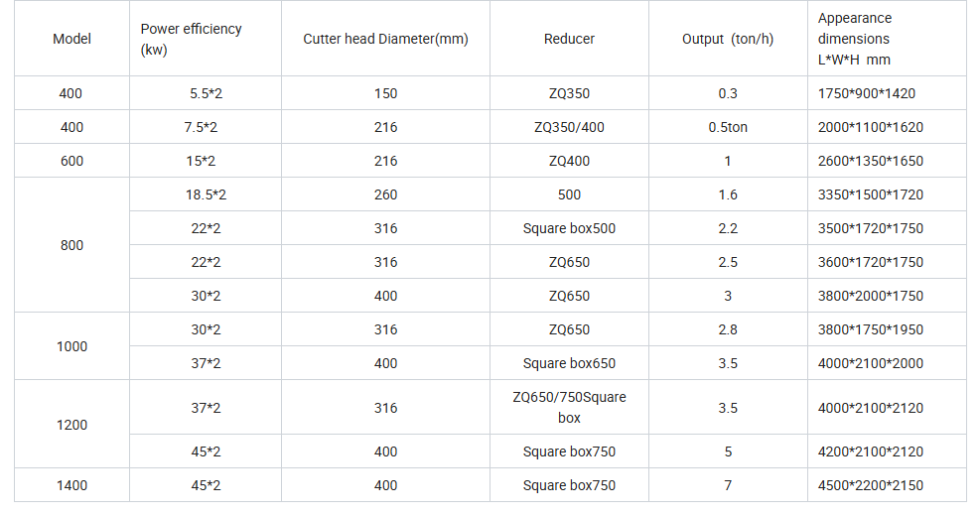980x515 pixels.
Task: Click the Output (ton/h) header cell
Action: (x=727, y=39)
